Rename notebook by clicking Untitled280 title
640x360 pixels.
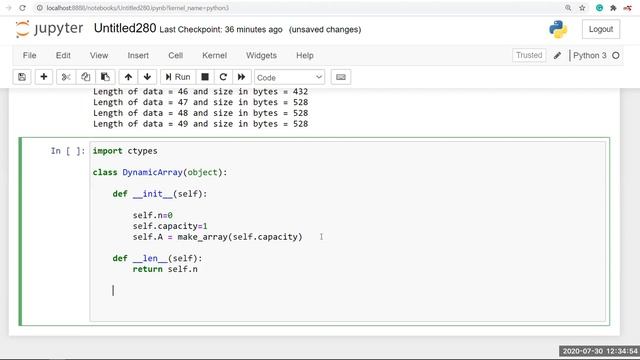[125, 28]
